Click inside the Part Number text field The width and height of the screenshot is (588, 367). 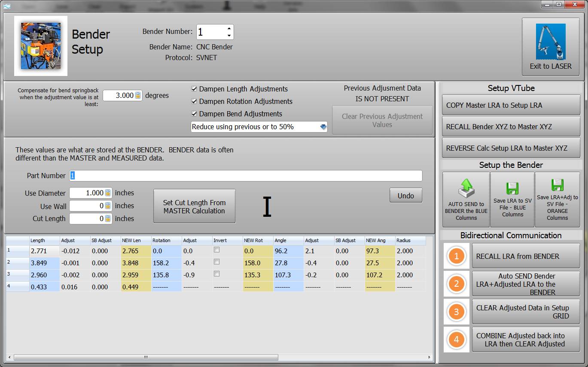click(x=245, y=176)
